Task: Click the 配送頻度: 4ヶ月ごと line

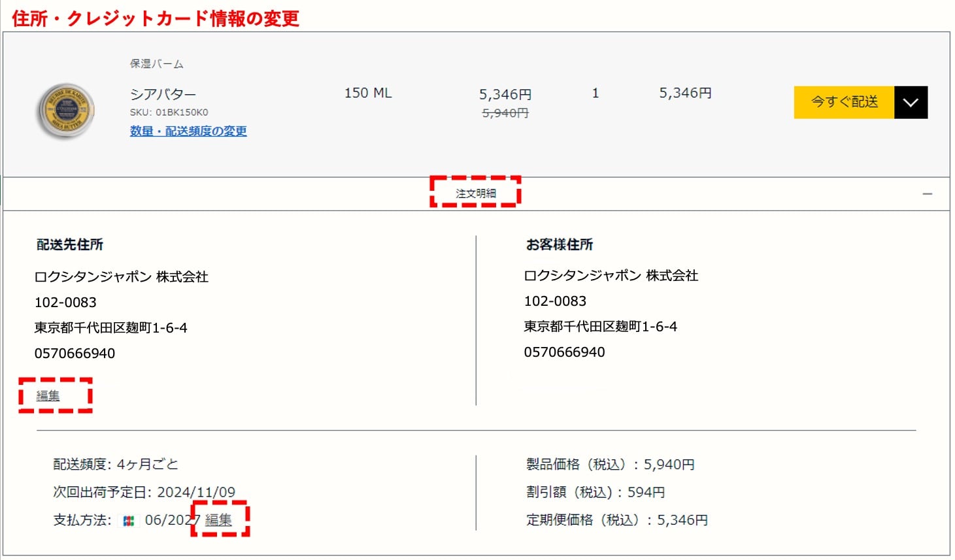Action: 116,464
